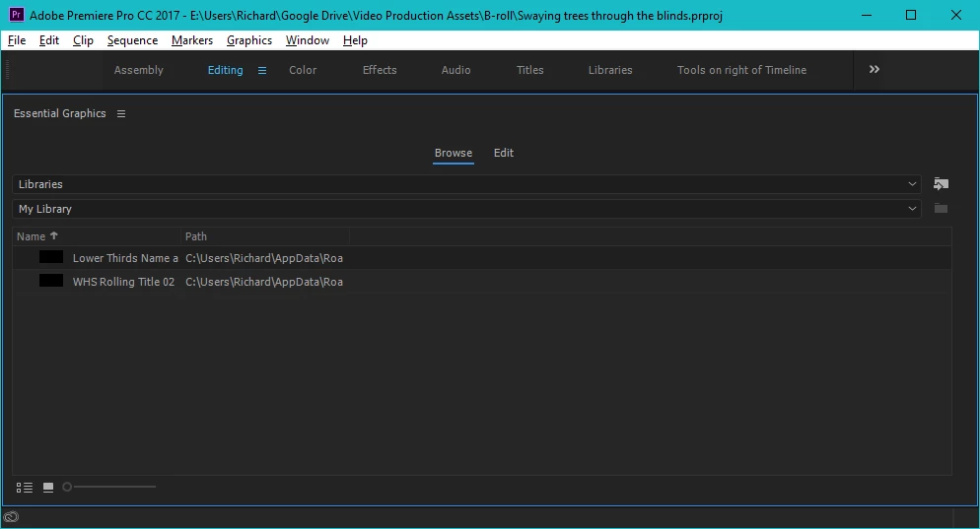Open the Essential Graphics panel menu

[121, 113]
